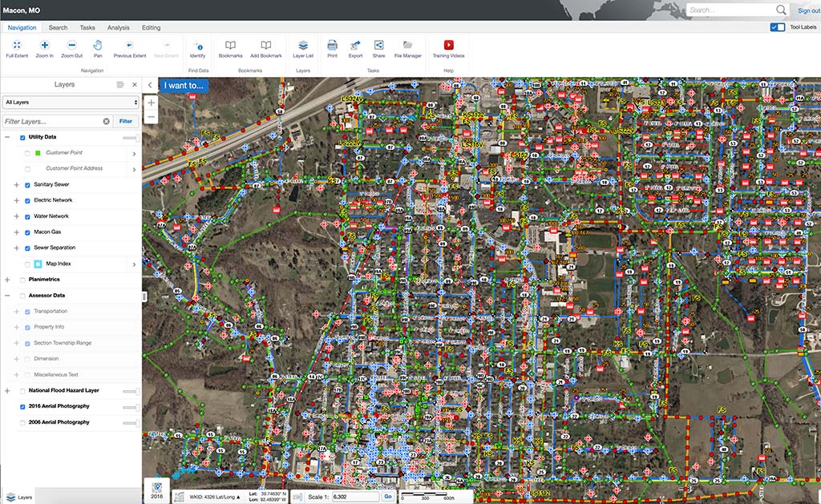Collapse the Utility Data group
This screenshot has width=821, height=504.
coord(7,137)
